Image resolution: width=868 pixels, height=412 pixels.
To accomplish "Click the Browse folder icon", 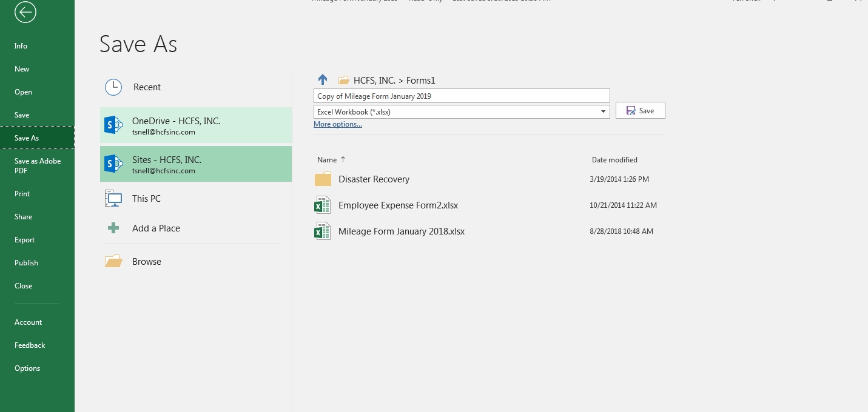I will tap(113, 262).
